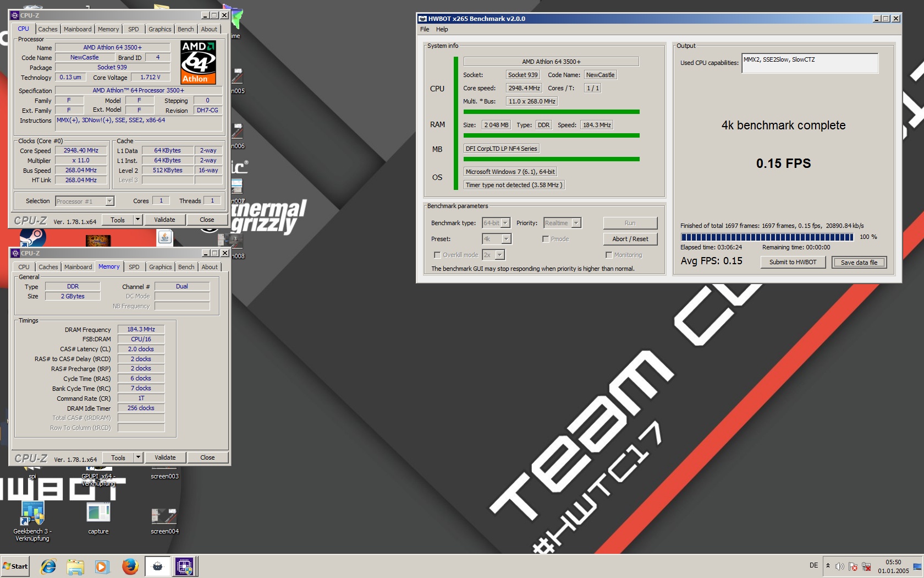Click title bar icon of top CPU-Z window
Screen dimensions: 924x578
pyautogui.click(x=15, y=15)
